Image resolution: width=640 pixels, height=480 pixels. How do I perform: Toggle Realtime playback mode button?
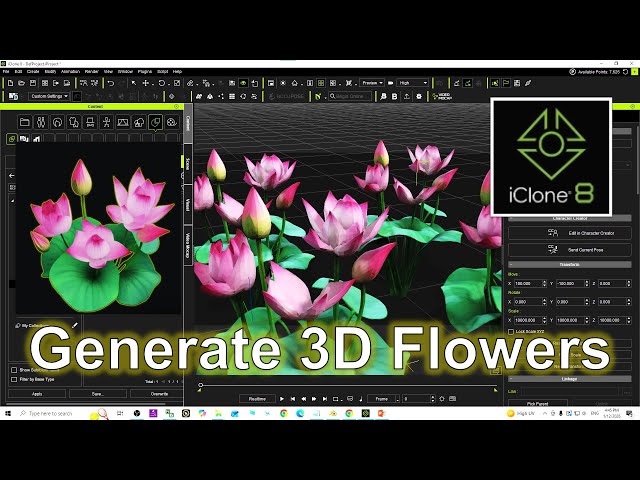click(x=257, y=399)
